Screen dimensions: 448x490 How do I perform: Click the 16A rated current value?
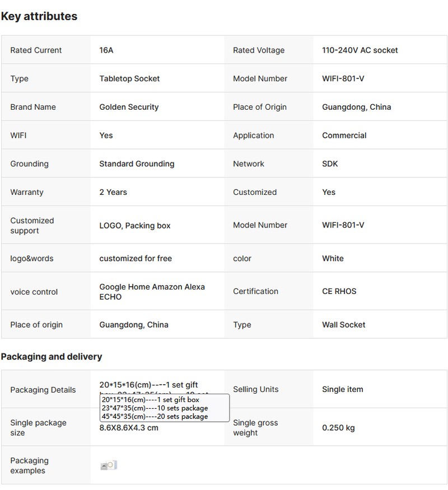click(x=106, y=50)
